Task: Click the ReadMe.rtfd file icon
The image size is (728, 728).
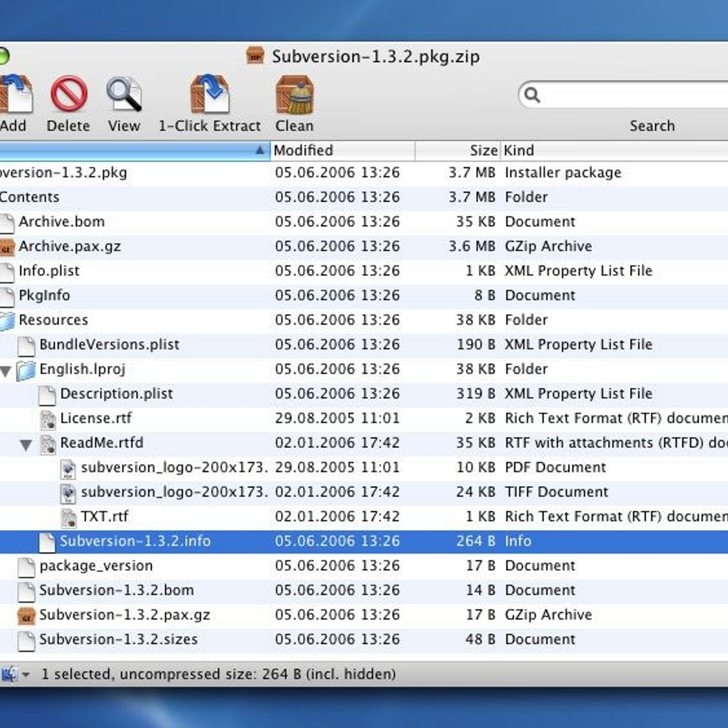Action: (47, 444)
